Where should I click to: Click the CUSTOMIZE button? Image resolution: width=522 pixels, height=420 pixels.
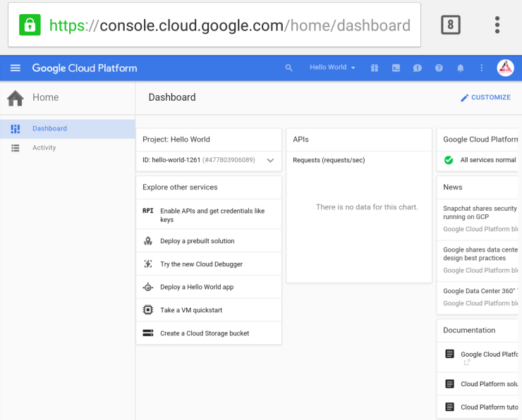485,97
